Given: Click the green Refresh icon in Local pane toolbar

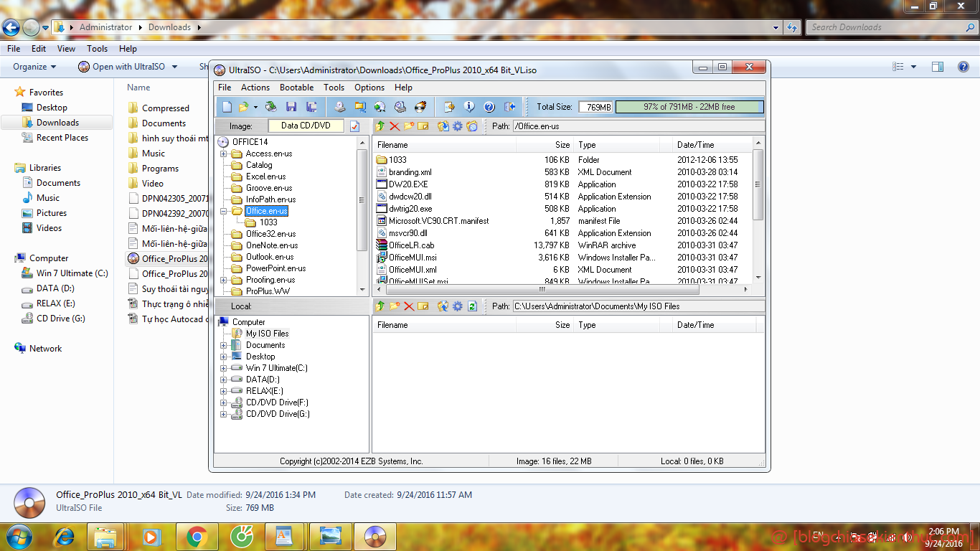Looking at the screenshot, I should tap(472, 306).
